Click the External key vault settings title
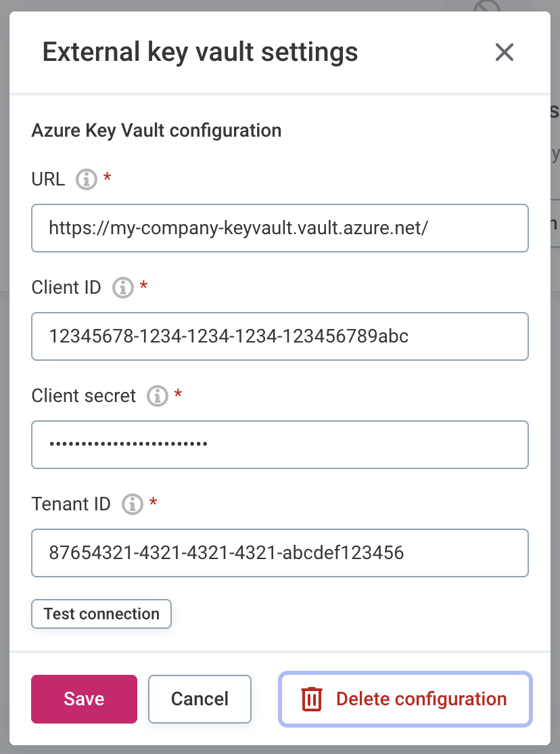 (x=200, y=51)
